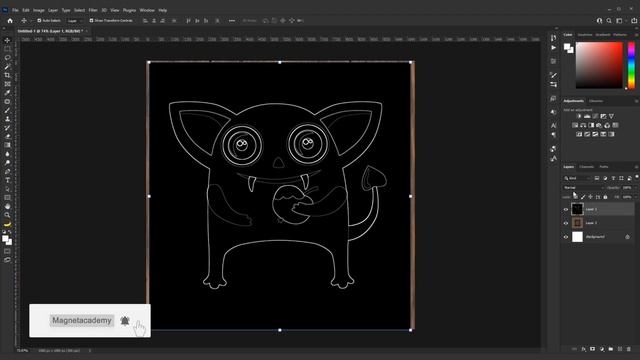640x360 pixels.
Task: Open the Window menu
Action: [x=147, y=10]
